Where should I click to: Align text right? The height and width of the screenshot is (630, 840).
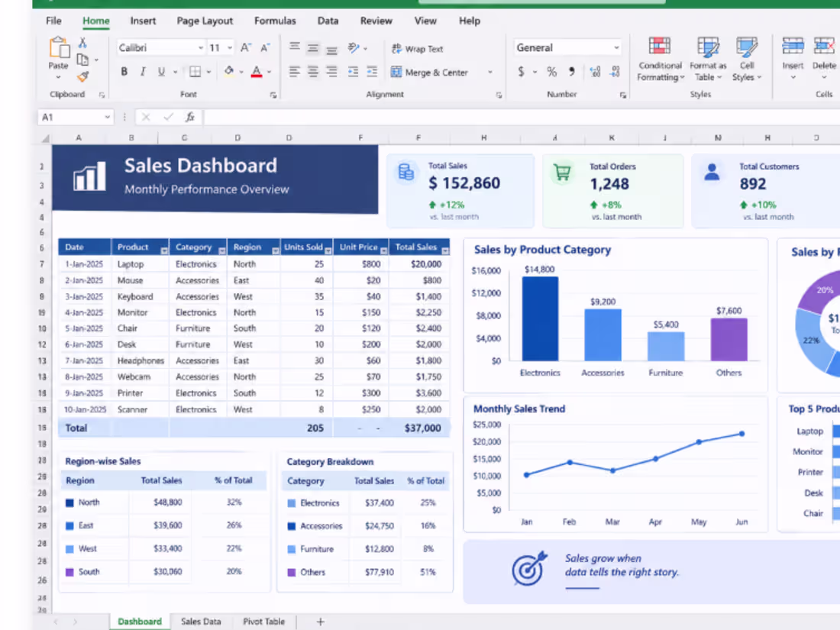pyautogui.click(x=332, y=71)
